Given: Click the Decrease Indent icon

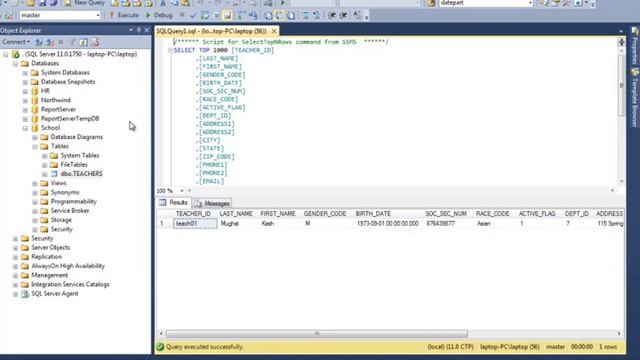Looking at the screenshot, I should tap(332, 15).
